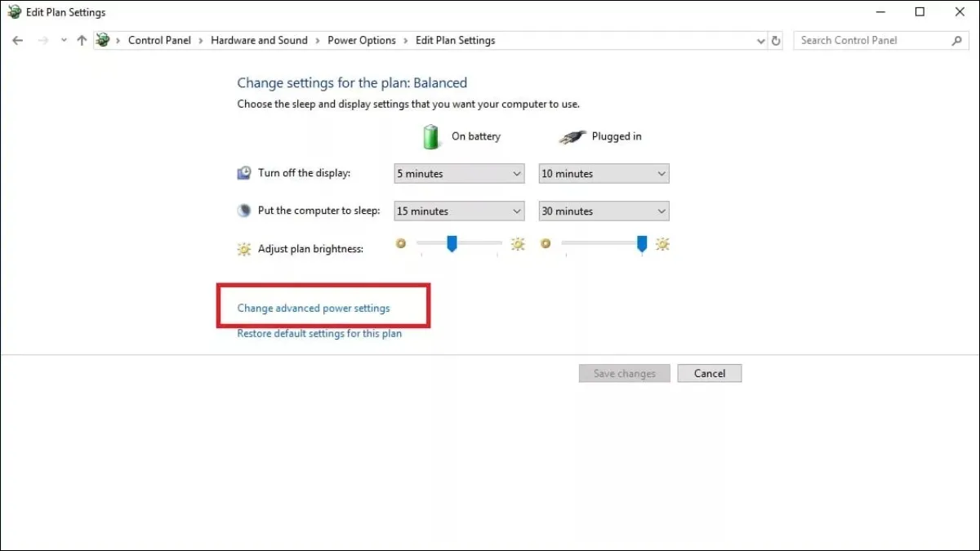Expand sleep dropdown showing 30 minutes
The width and height of the screenshot is (980, 551).
(x=604, y=211)
